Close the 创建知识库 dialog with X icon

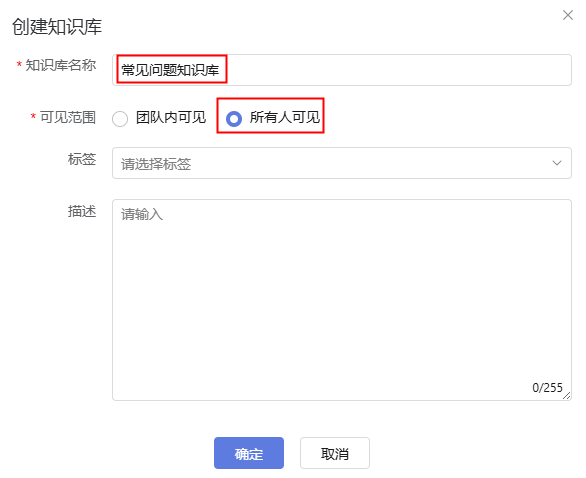coord(568,15)
